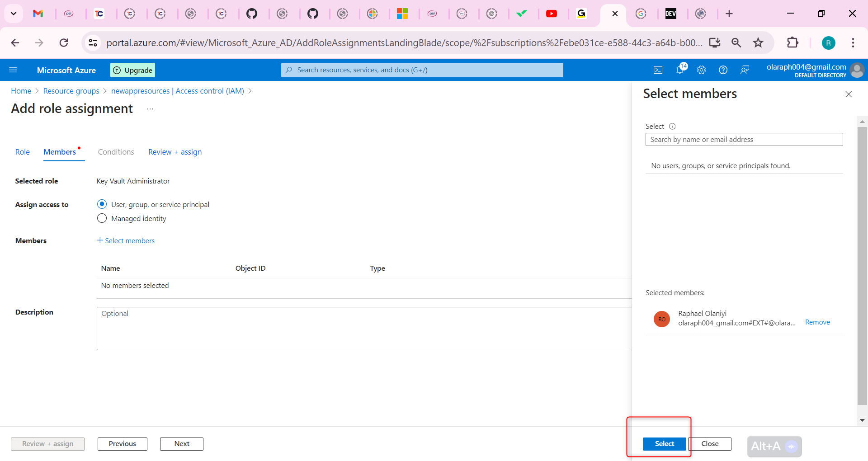Click the + Select members link

(126, 240)
